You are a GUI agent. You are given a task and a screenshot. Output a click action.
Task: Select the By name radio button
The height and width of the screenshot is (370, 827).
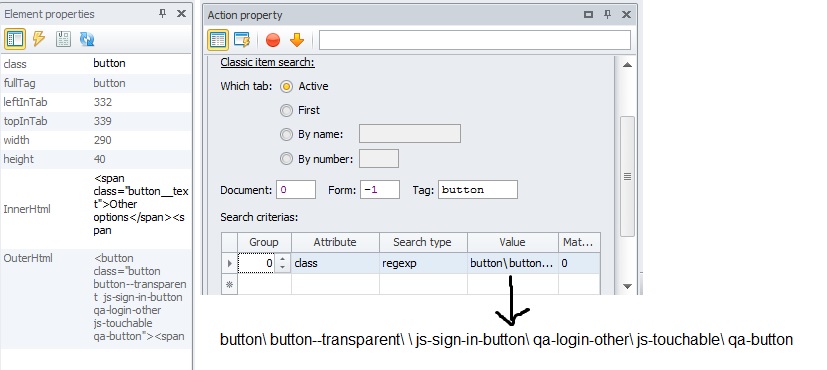286,134
